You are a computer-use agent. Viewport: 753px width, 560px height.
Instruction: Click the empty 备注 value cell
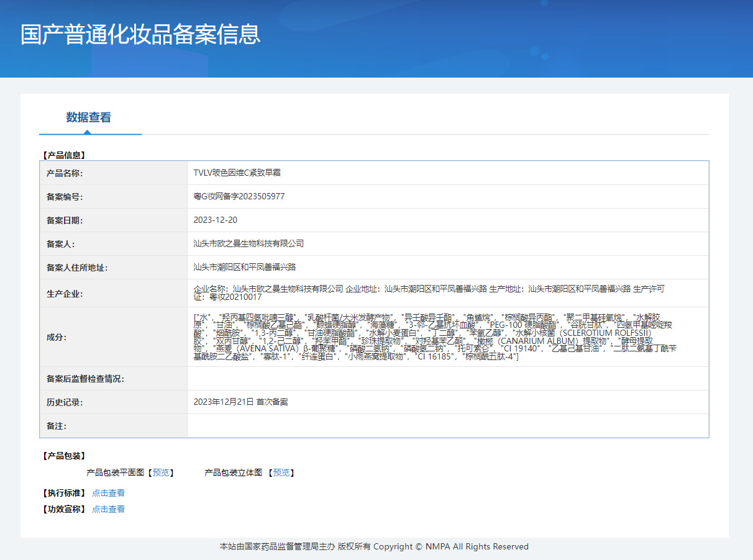click(447, 426)
